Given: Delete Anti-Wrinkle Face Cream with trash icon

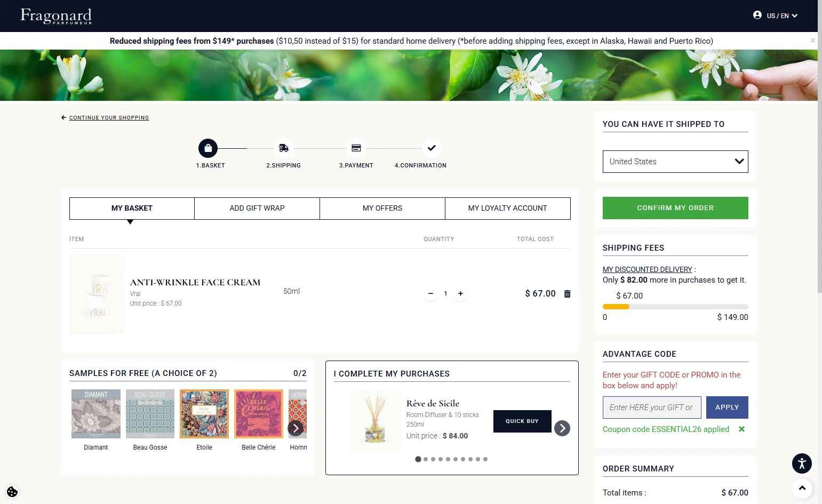Looking at the screenshot, I should (x=567, y=293).
